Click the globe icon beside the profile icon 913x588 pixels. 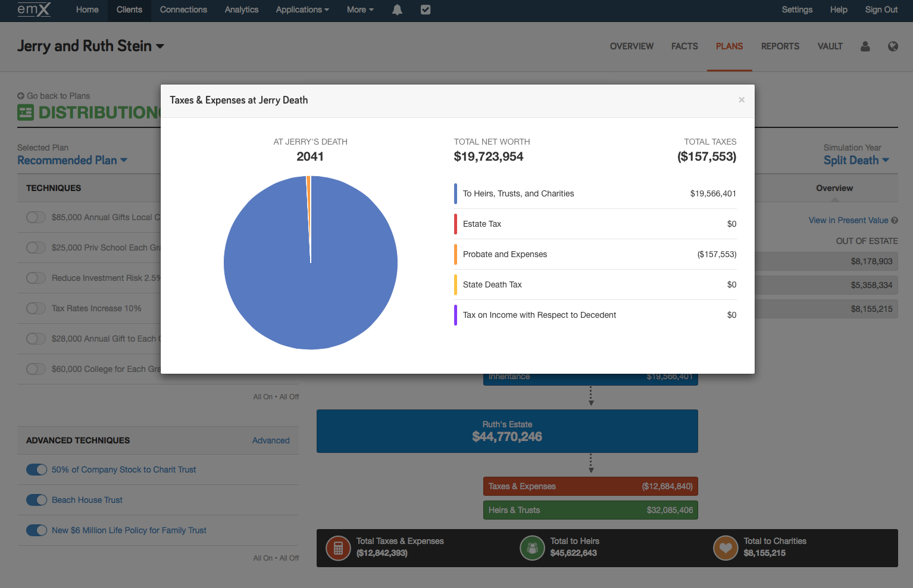pyautogui.click(x=893, y=46)
